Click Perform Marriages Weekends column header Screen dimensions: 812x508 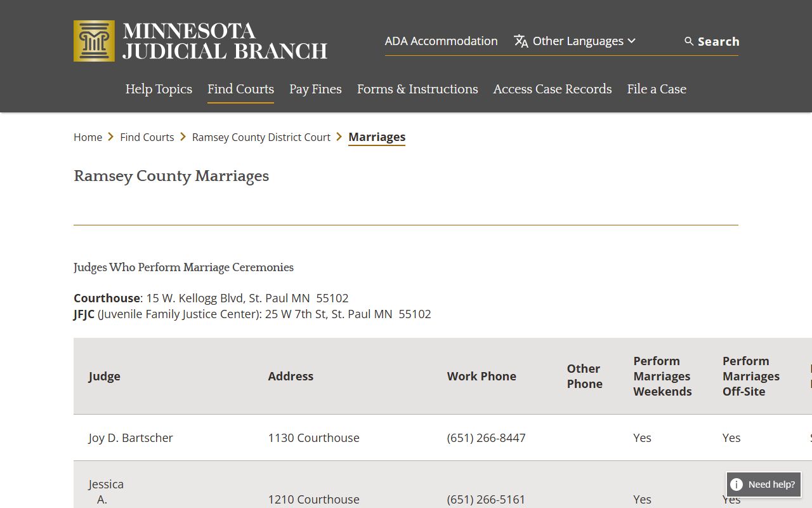pyautogui.click(x=662, y=376)
